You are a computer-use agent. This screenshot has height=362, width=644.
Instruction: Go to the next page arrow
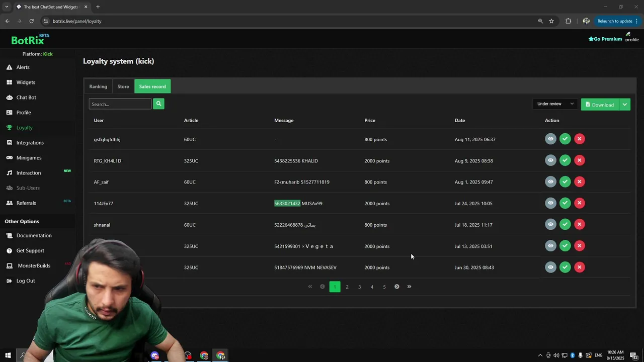tap(397, 287)
